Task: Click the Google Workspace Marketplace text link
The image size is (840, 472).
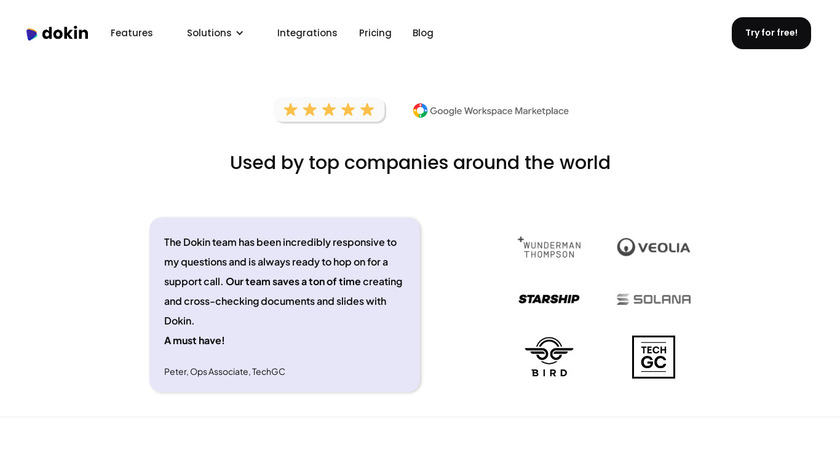Action: (x=499, y=111)
